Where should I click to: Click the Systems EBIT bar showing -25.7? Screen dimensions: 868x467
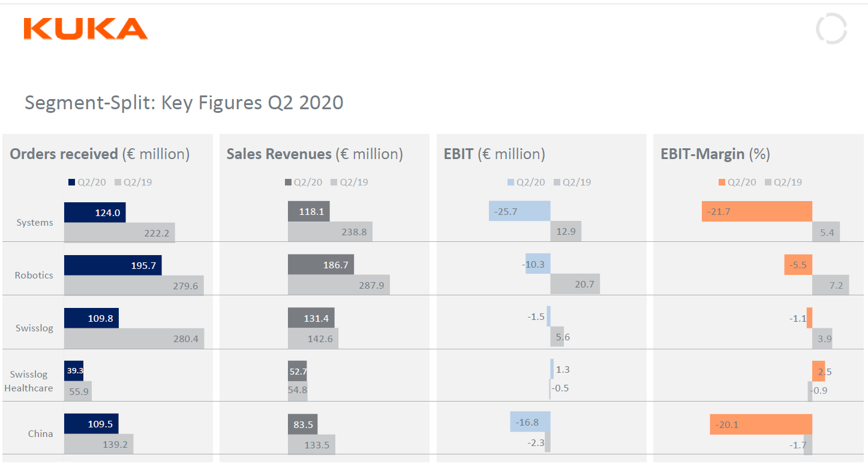519,211
